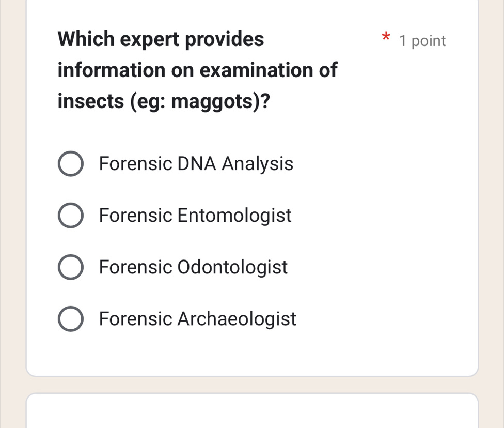Click the "1 point" label
Viewport: 504px width, 428px height.
pyautogui.click(x=422, y=41)
